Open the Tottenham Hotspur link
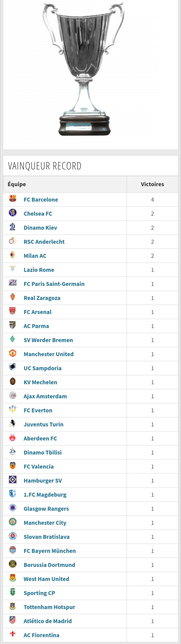Image resolution: width=181 pixels, height=644 pixels. pos(49,607)
